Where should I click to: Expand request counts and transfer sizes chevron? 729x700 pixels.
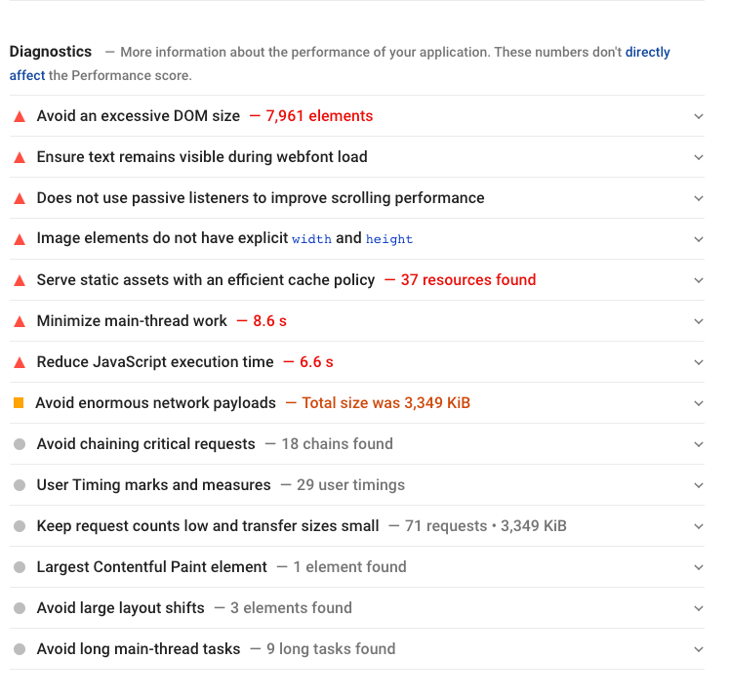698,526
